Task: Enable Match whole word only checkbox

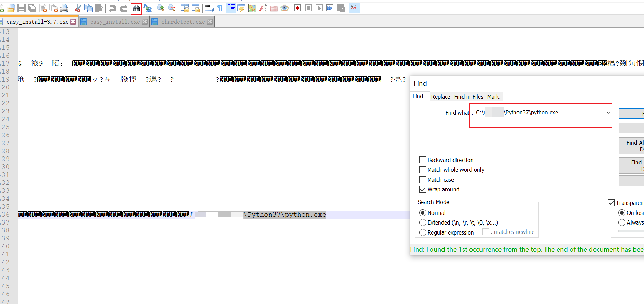Action: point(422,170)
